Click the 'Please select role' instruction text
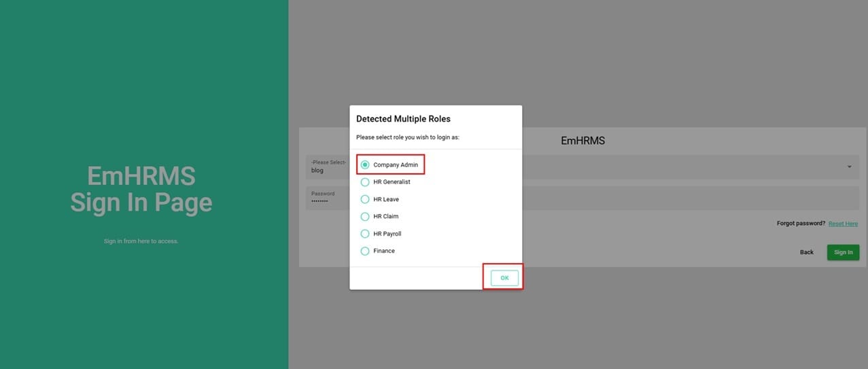 tap(408, 137)
